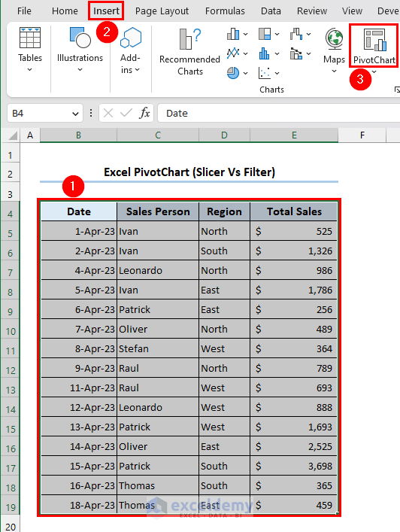400x532 pixels.
Task: Click the formula bar Enter checkmark
Action: 126,113
